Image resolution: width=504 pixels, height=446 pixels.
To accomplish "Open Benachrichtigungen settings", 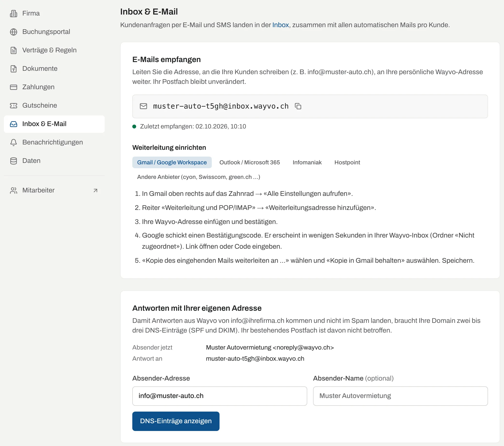I will (x=54, y=142).
